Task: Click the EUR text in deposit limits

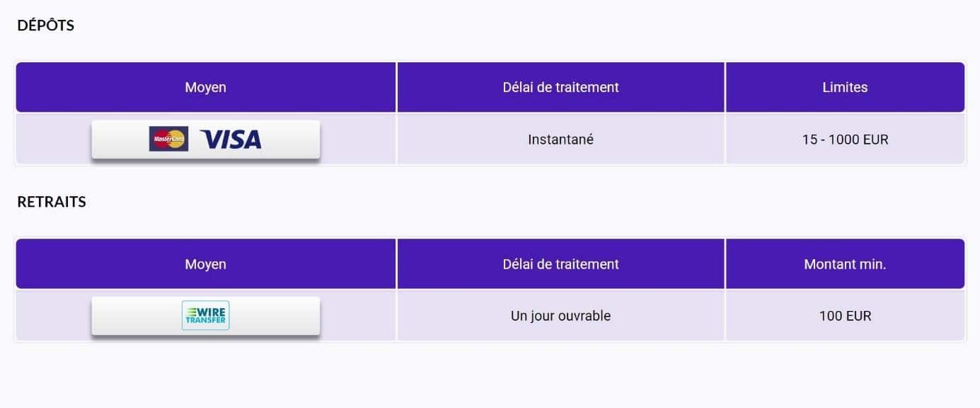Action: [x=876, y=140]
